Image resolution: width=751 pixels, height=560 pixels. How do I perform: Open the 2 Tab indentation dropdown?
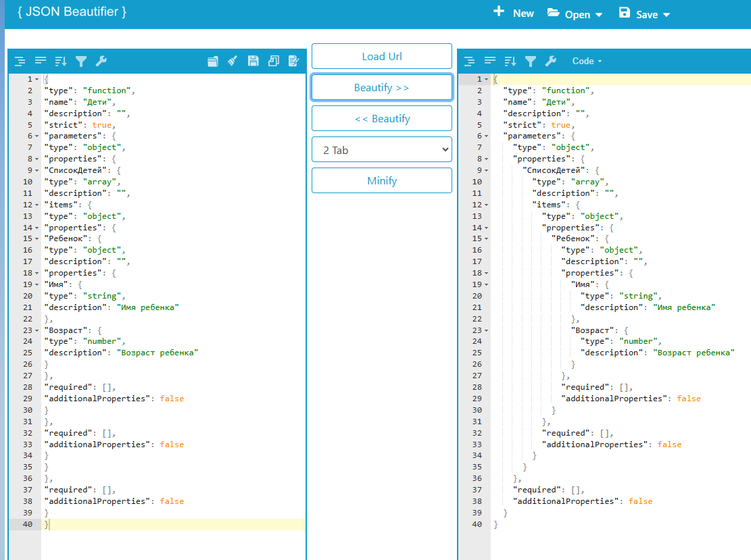(382, 150)
